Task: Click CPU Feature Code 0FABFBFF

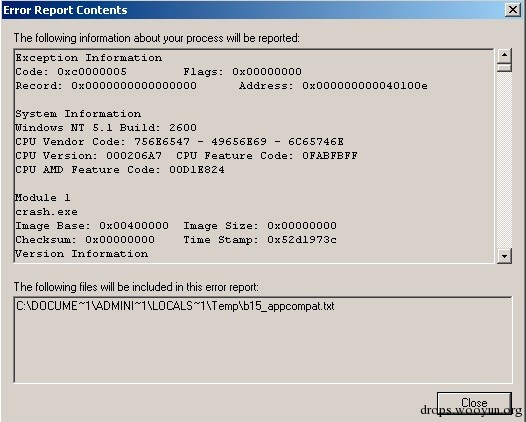Action: (x=330, y=156)
